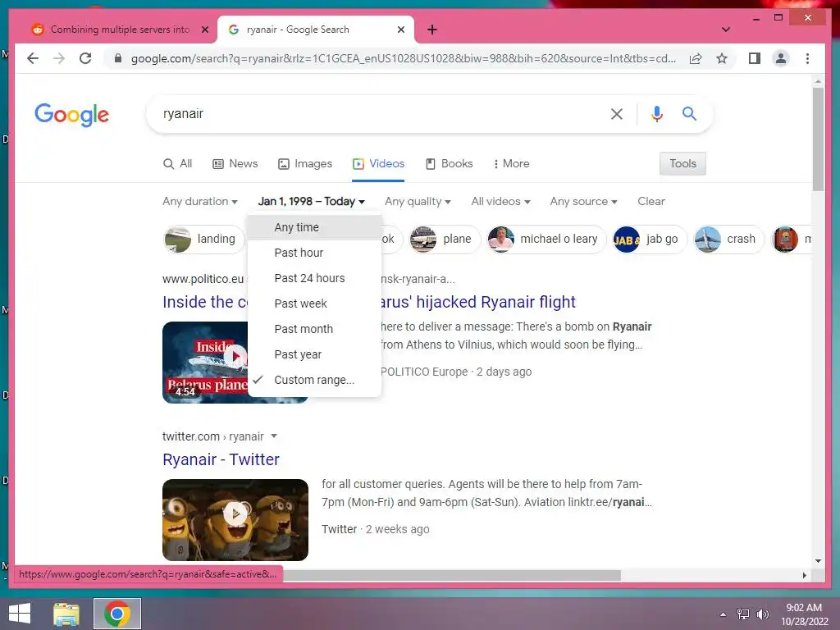
Task: Open the More search categories menu
Action: (511, 163)
